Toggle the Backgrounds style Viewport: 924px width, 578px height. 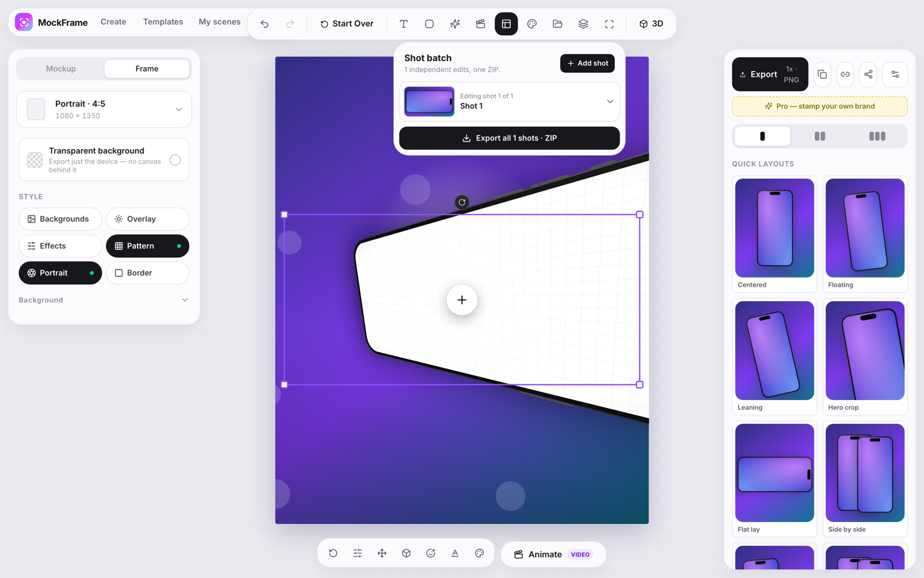coord(60,219)
